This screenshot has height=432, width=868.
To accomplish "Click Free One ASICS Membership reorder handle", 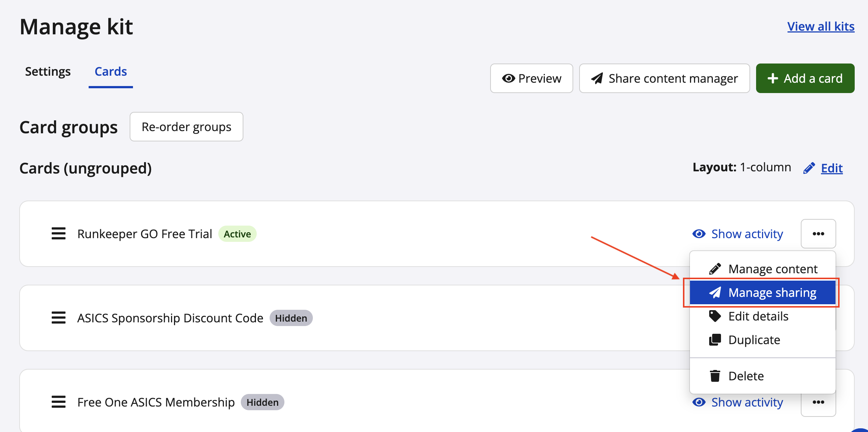I will (x=58, y=402).
